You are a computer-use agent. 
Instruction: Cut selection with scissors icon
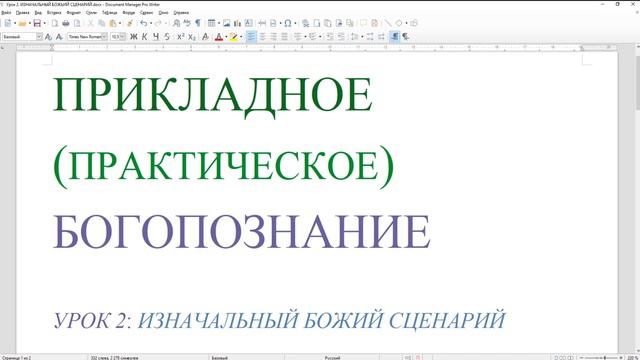tap(91, 23)
